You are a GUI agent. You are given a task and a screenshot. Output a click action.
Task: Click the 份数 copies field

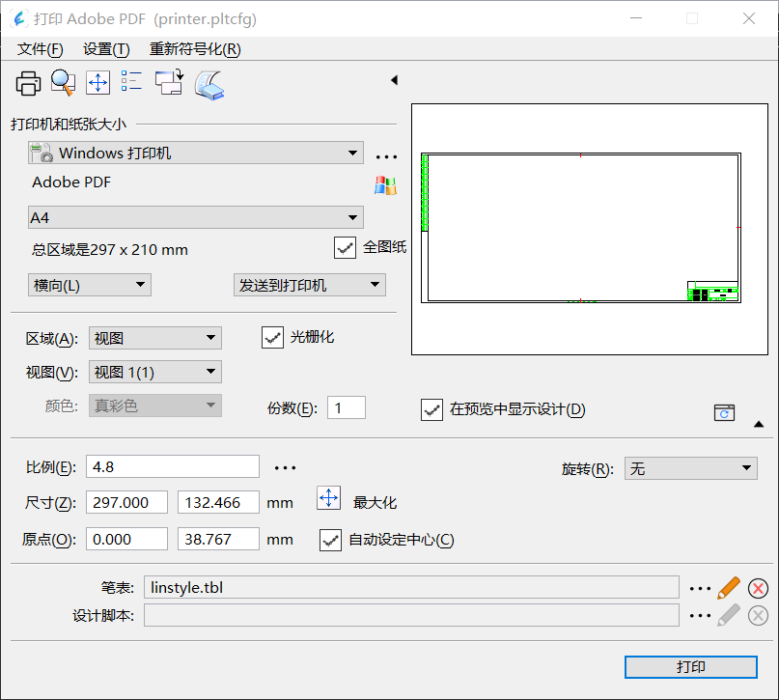point(347,407)
